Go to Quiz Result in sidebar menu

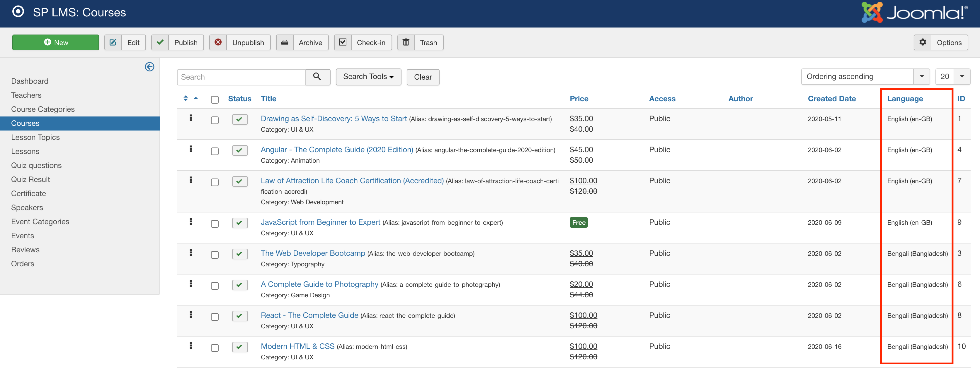click(30, 179)
